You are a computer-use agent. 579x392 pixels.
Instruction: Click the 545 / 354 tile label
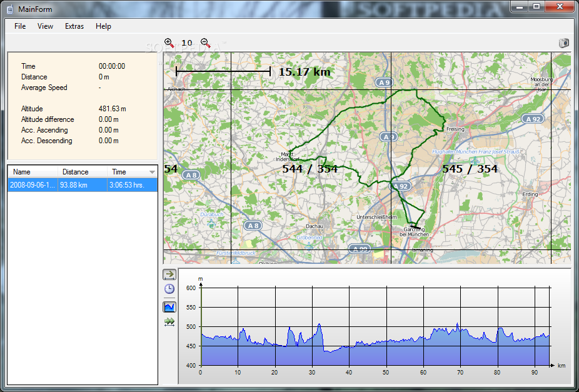click(x=470, y=169)
